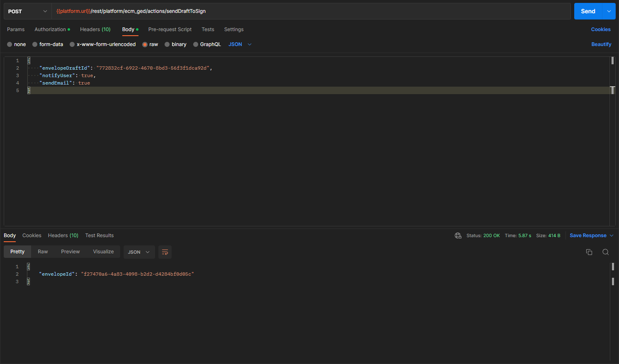
Task: Switch response view to Preview
Action: pos(70,252)
